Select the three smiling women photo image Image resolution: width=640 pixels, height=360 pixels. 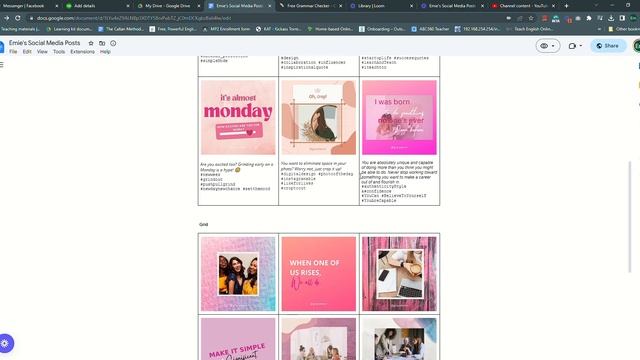(238, 274)
